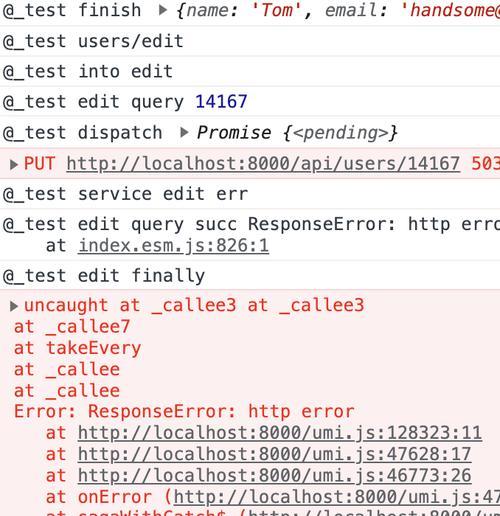Open the umi.js:46773:26 stack trace link
The height and width of the screenshot is (516, 500).
[x=274, y=476]
